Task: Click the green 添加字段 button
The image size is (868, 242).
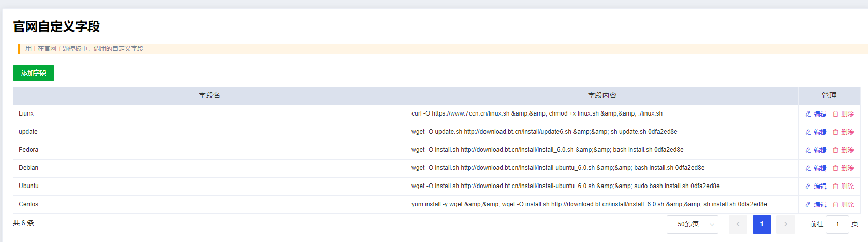Action: click(x=34, y=73)
